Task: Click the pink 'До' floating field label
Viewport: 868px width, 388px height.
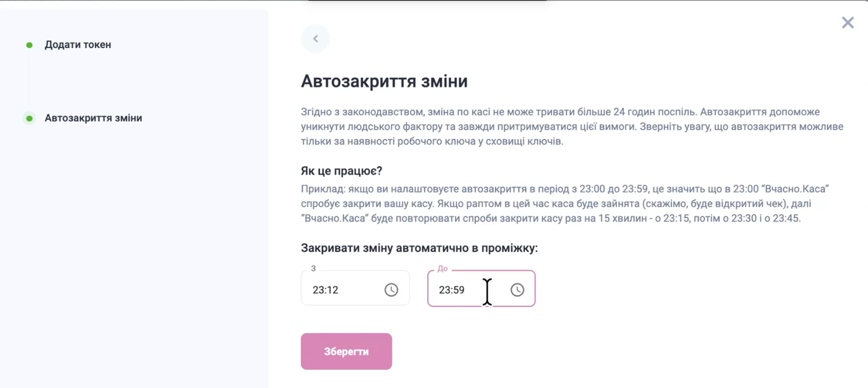Action: tap(442, 268)
